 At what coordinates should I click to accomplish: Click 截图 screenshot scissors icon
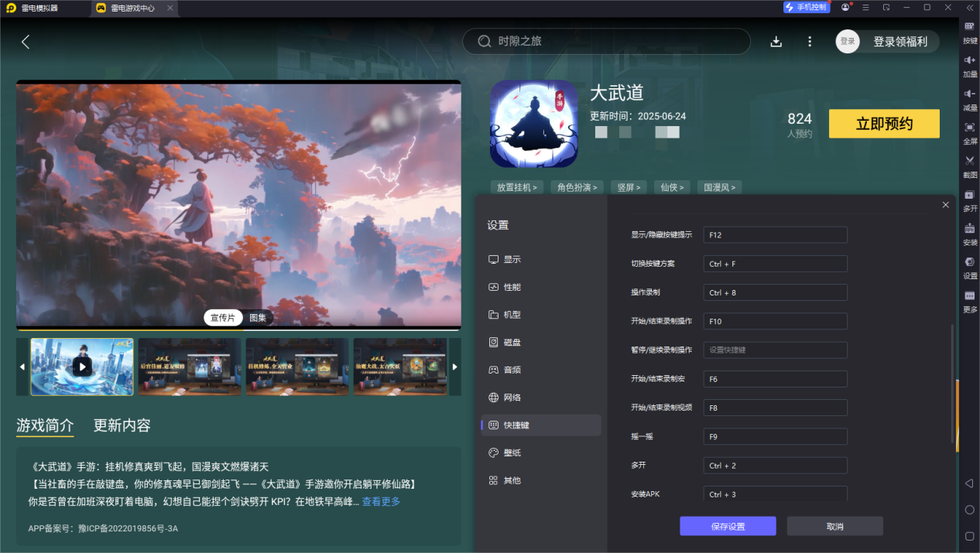970,167
